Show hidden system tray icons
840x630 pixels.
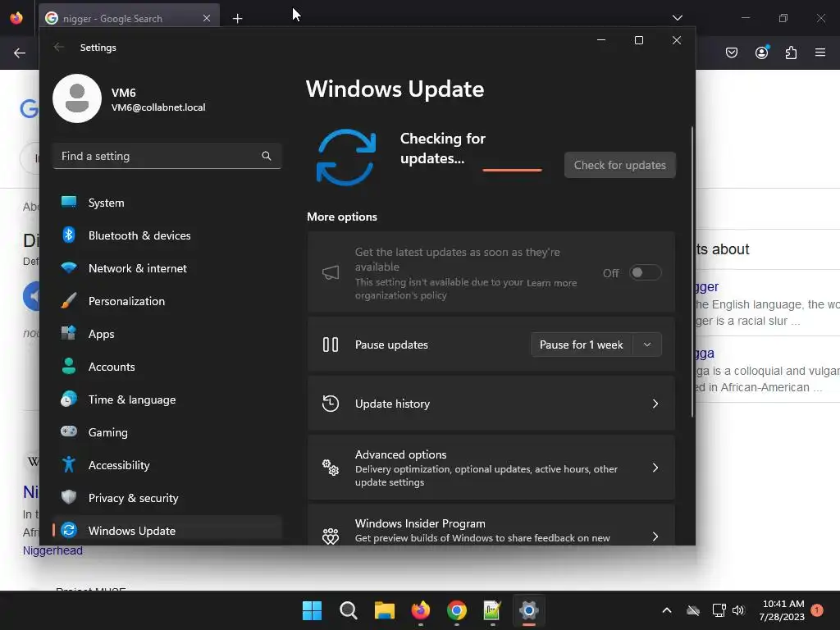pyautogui.click(x=667, y=610)
